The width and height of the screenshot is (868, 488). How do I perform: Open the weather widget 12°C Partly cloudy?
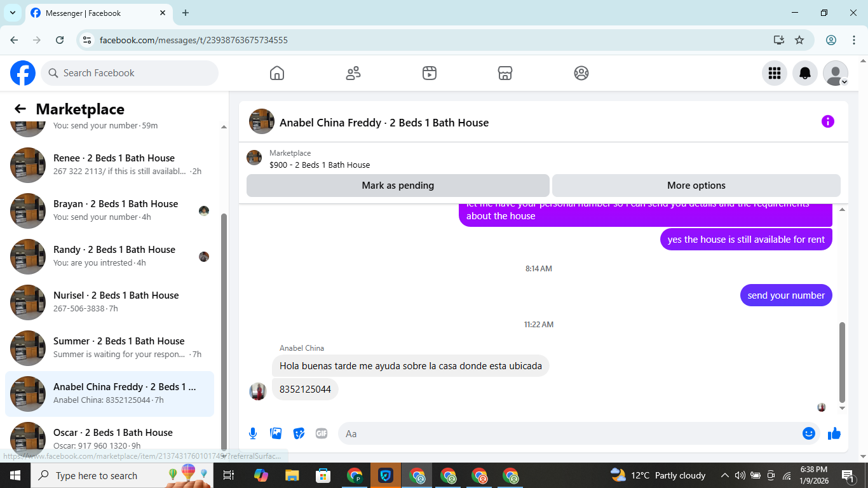658,475
